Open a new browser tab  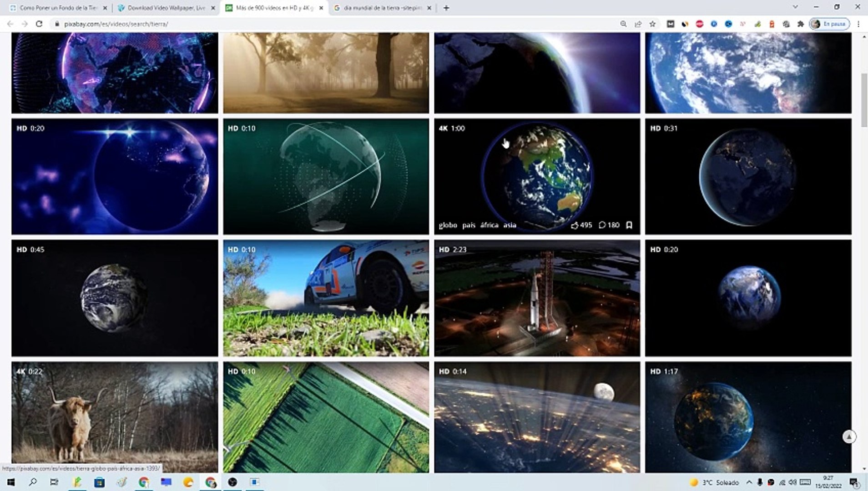tap(446, 8)
